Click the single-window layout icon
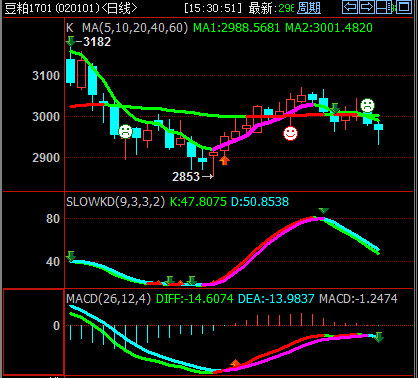Image resolution: width=418 pixels, height=378 pixels. [404, 7]
